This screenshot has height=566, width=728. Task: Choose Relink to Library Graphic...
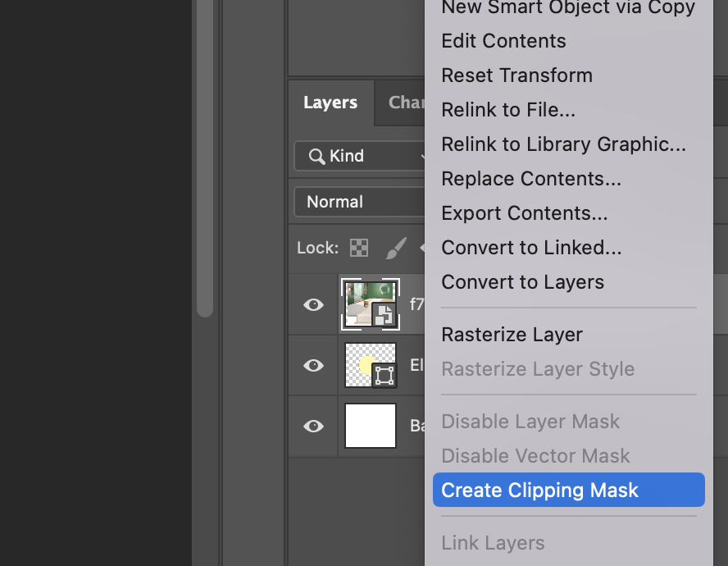[x=563, y=144]
